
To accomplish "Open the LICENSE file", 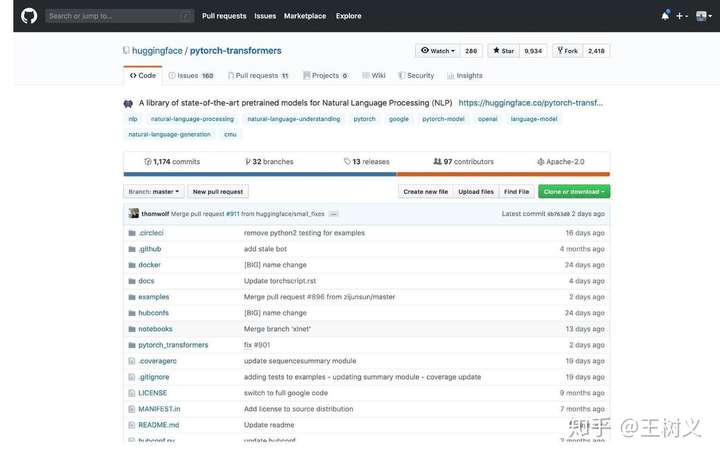I will click(152, 393).
